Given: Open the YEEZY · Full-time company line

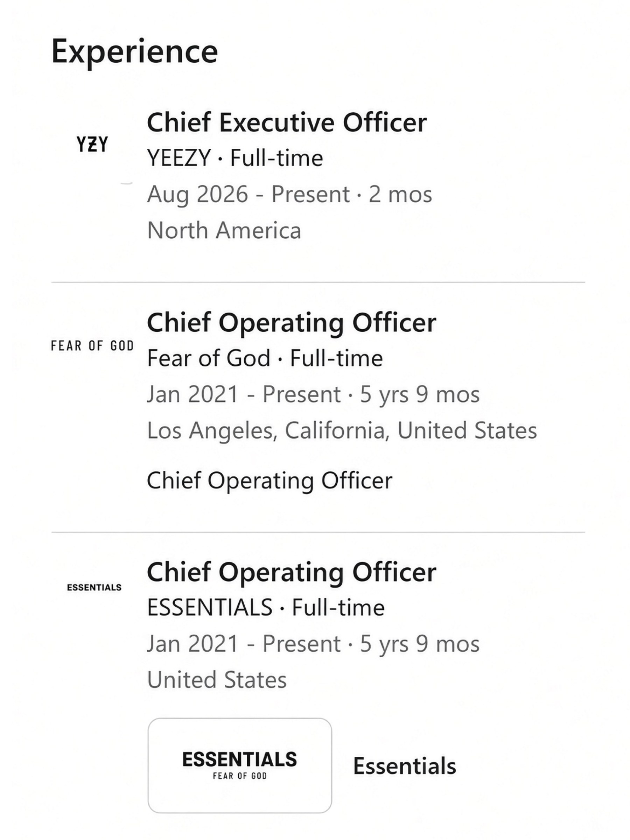Looking at the screenshot, I should [x=235, y=158].
